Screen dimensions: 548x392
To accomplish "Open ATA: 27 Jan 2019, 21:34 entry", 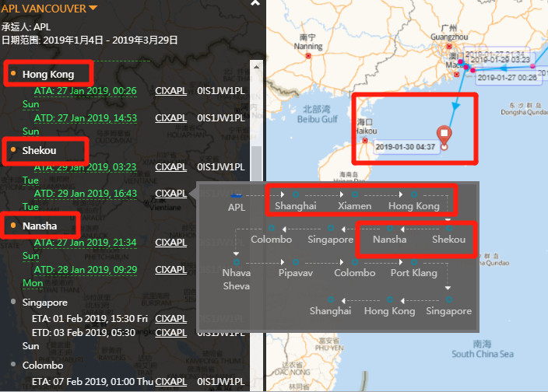I will coord(86,242).
